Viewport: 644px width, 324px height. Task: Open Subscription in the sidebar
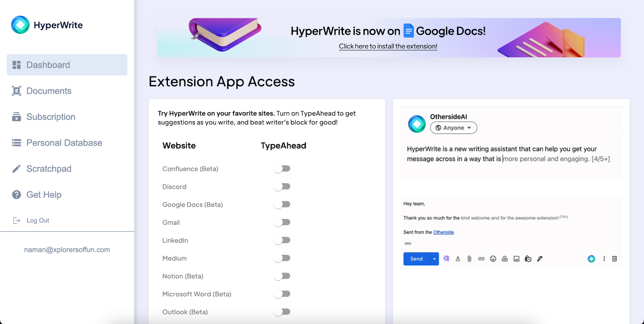pos(67,117)
